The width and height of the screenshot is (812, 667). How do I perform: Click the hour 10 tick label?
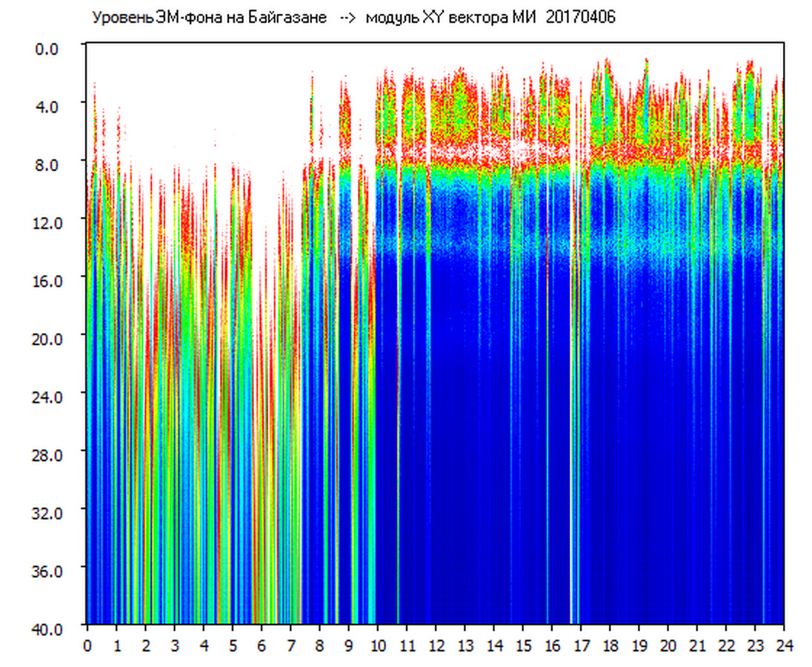pyautogui.click(x=378, y=646)
